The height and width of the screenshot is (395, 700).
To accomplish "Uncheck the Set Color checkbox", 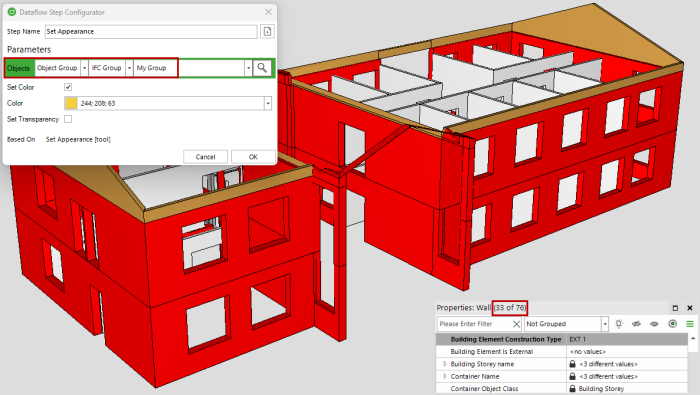I will coord(68,87).
